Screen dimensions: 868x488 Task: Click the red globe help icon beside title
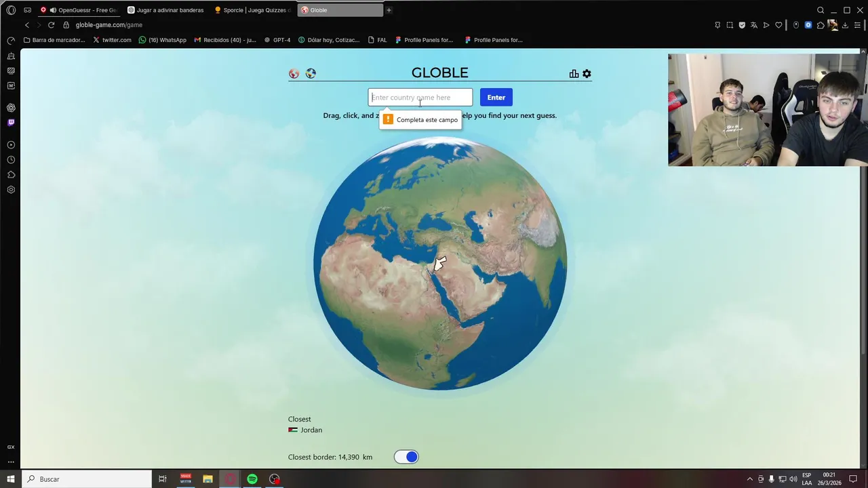click(x=294, y=74)
